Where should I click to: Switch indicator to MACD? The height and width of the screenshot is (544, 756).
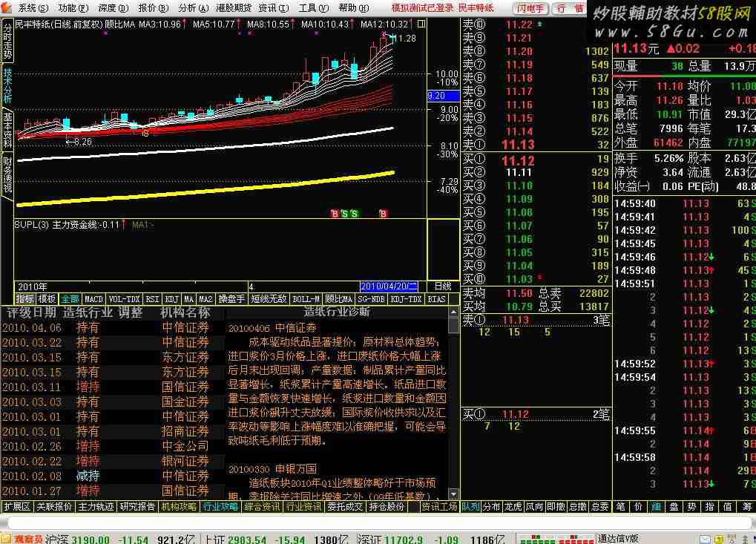[93, 299]
